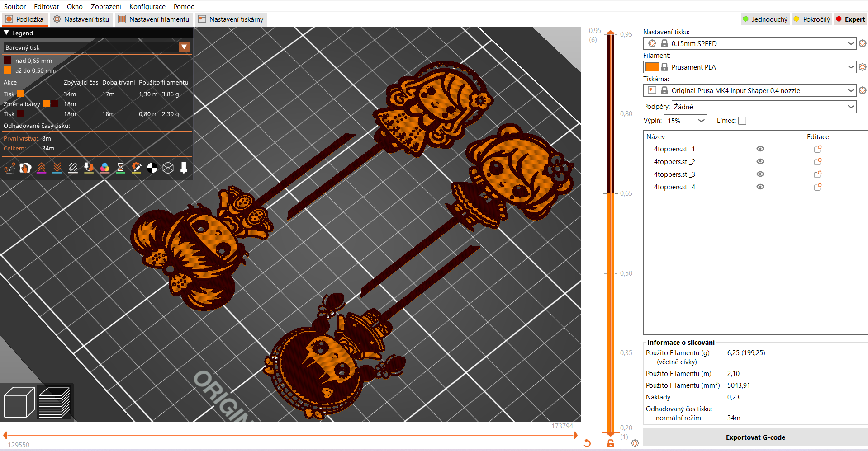Viewport: 868px width, 451px height.
Task: Toggle center of gravity icon
Action: 152,168
